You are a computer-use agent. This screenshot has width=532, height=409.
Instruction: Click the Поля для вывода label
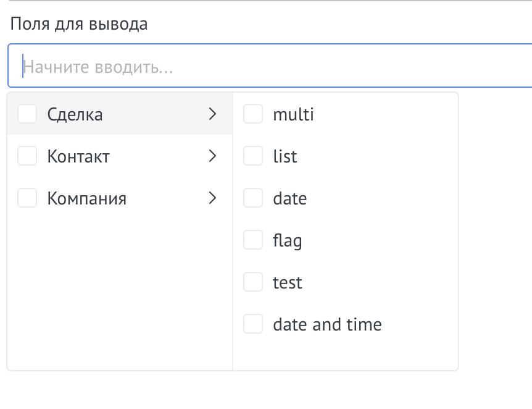79,24
